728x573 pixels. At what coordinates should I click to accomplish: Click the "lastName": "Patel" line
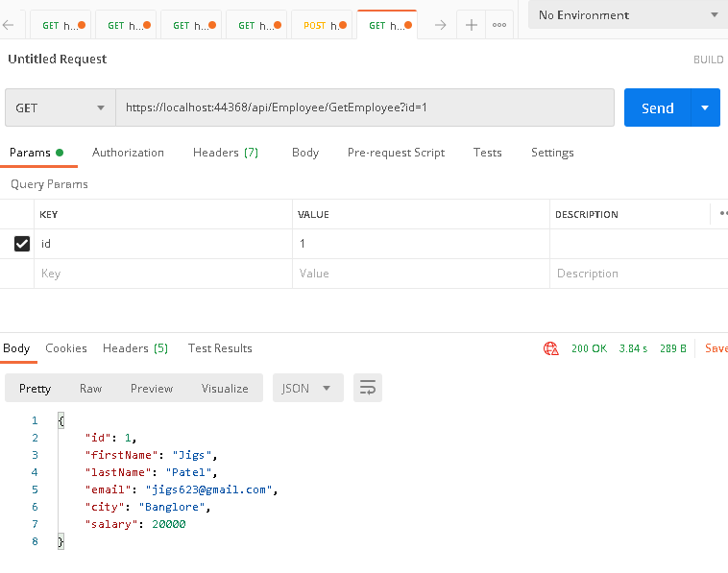point(151,472)
